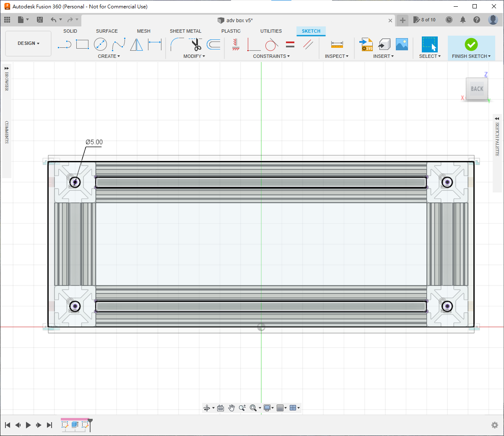Switch to the Sheet Metal tab
Screen dimensions: 504x436
pos(185,31)
